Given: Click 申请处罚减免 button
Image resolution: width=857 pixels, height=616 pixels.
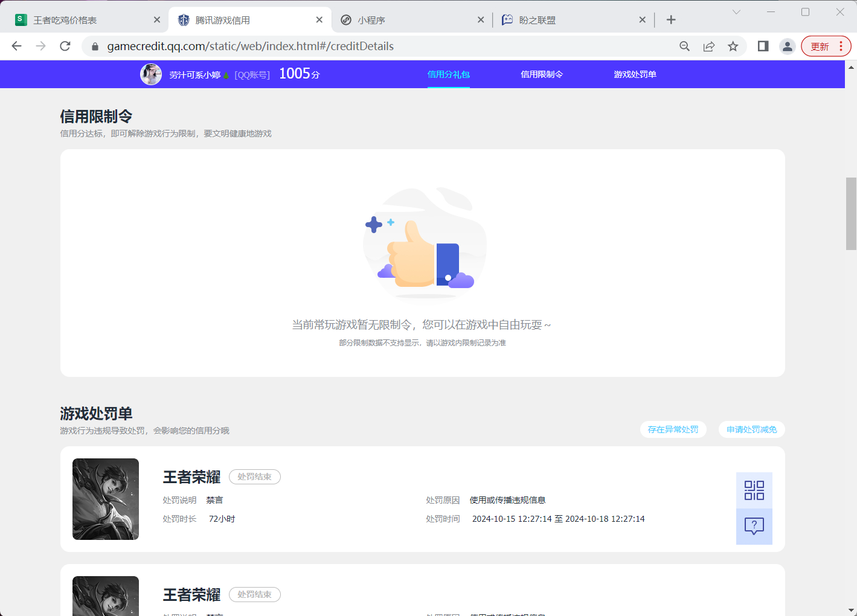Looking at the screenshot, I should [x=752, y=429].
